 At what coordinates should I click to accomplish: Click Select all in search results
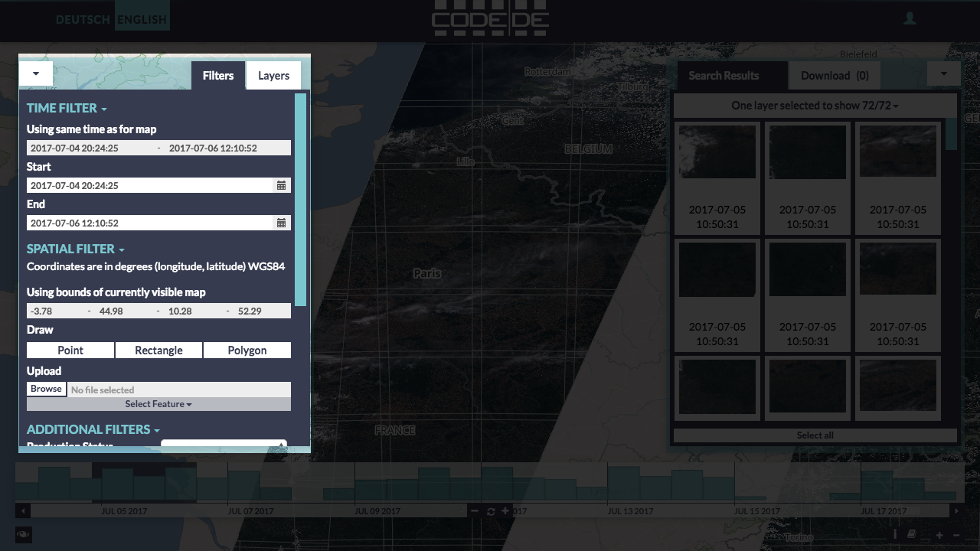pos(815,435)
